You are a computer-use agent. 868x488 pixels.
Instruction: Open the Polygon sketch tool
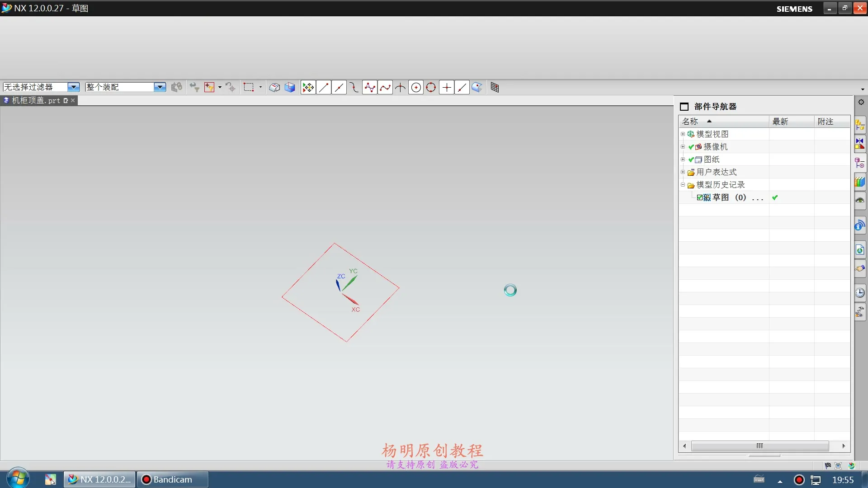point(431,87)
